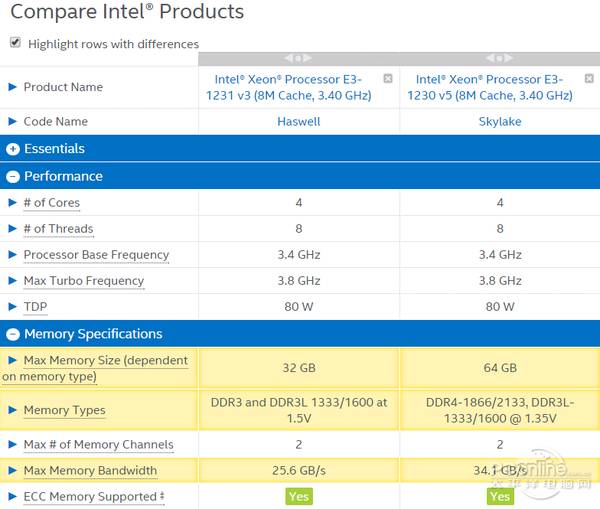
Task: Click the 32 GB max memory value
Action: (299, 368)
